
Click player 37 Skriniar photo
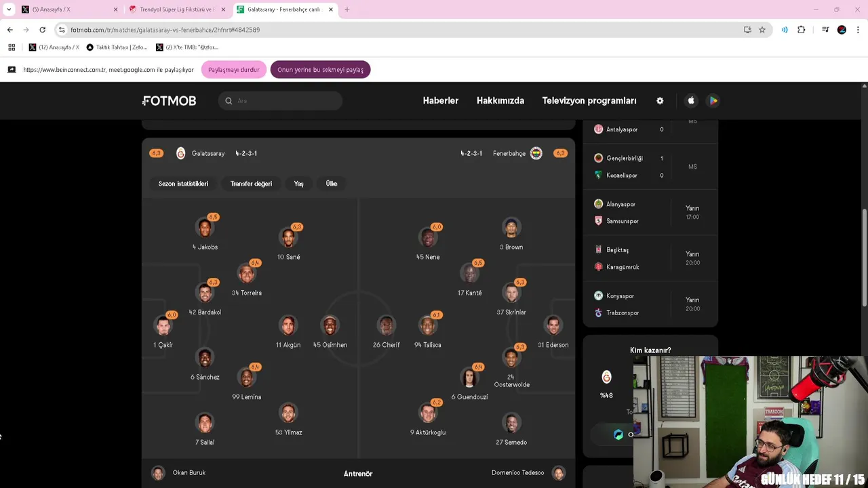pyautogui.click(x=511, y=293)
